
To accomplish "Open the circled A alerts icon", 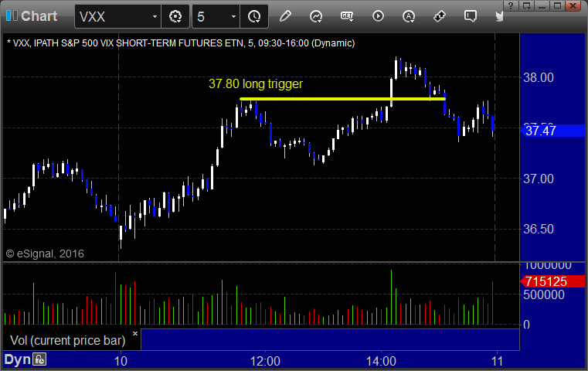I will tap(409, 16).
